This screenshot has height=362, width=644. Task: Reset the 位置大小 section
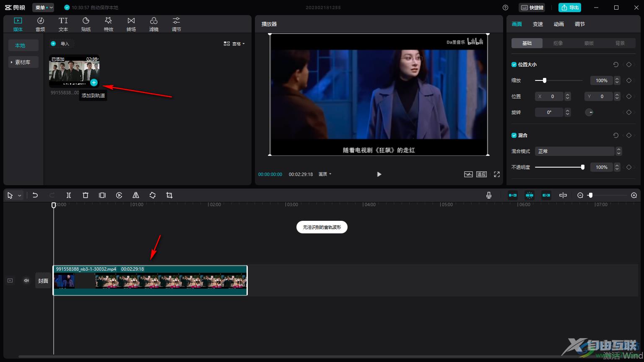615,65
